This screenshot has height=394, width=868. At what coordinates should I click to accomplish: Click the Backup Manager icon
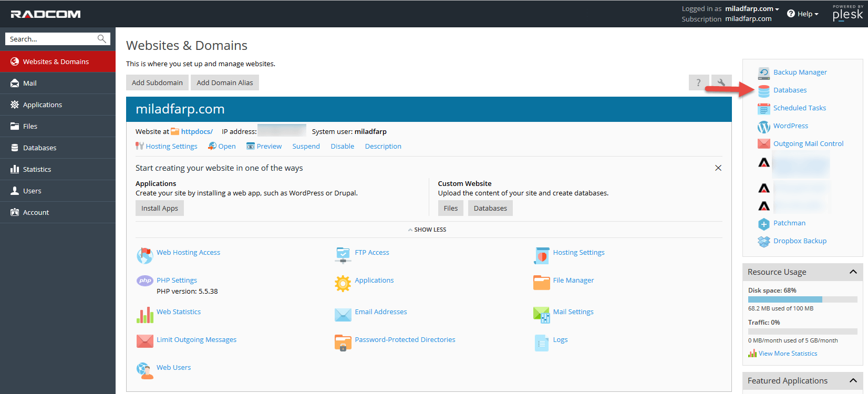[x=763, y=72]
